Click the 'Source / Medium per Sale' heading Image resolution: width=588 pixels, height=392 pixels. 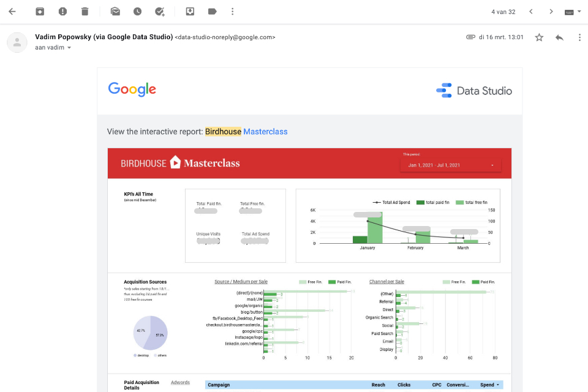pyautogui.click(x=241, y=282)
